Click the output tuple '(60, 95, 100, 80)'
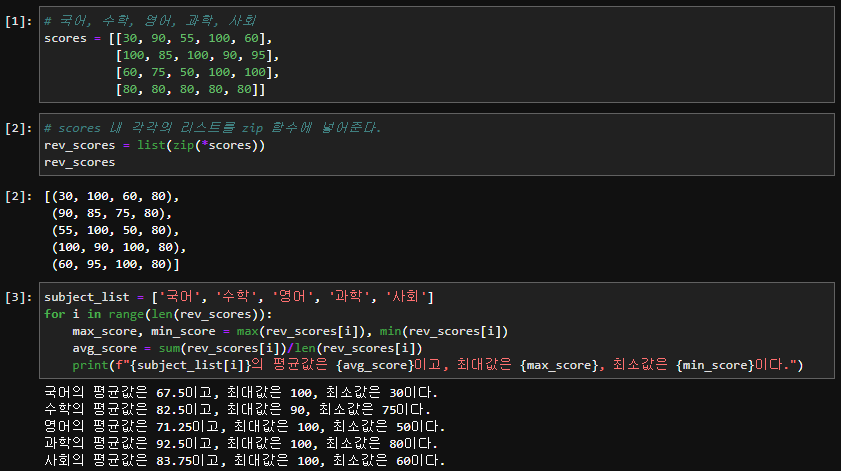The image size is (841, 471). click(112, 264)
